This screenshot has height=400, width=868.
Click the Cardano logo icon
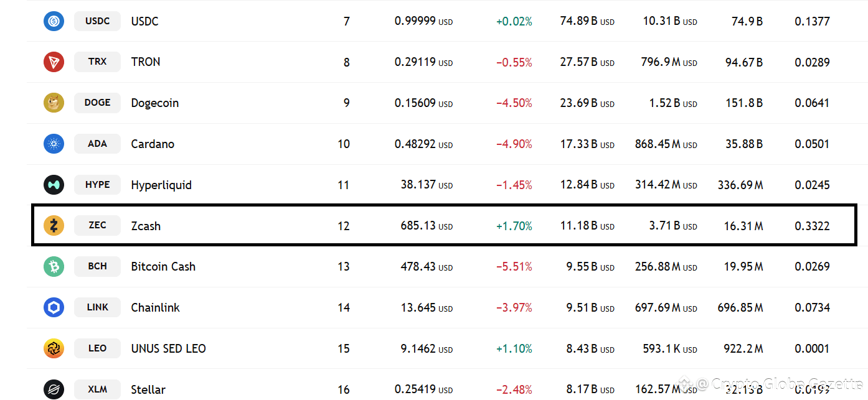pyautogui.click(x=54, y=144)
